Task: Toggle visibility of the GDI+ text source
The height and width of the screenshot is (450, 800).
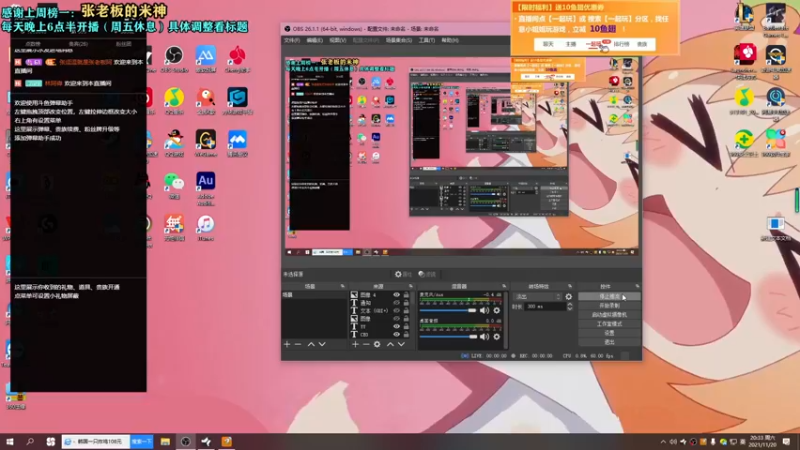Action: click(x=396, y=311)
